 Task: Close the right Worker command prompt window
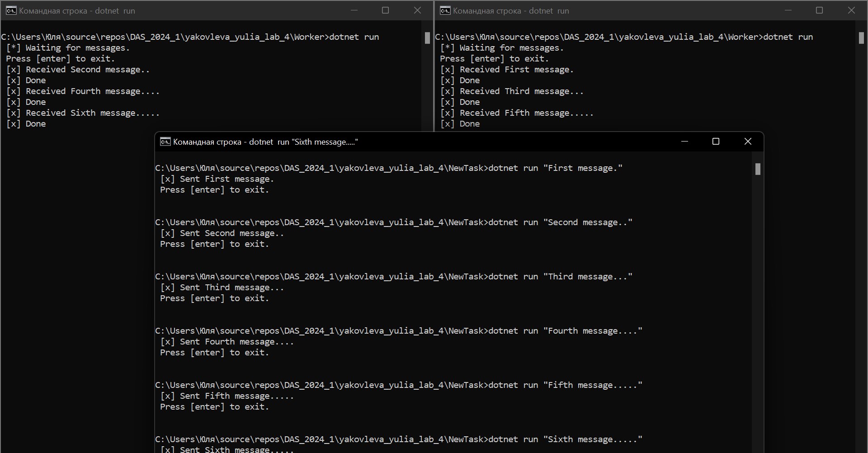pyautogui.click(x=851, y=10)
